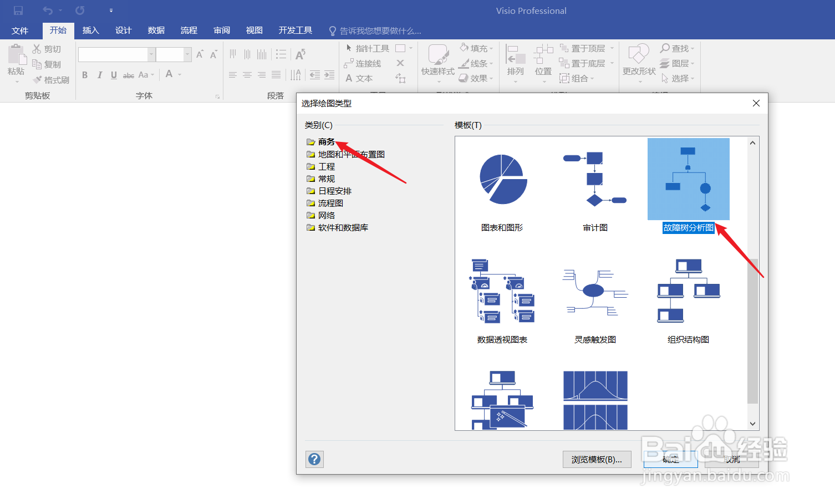Click the 格式刷 format painter

tap(51, 80)
